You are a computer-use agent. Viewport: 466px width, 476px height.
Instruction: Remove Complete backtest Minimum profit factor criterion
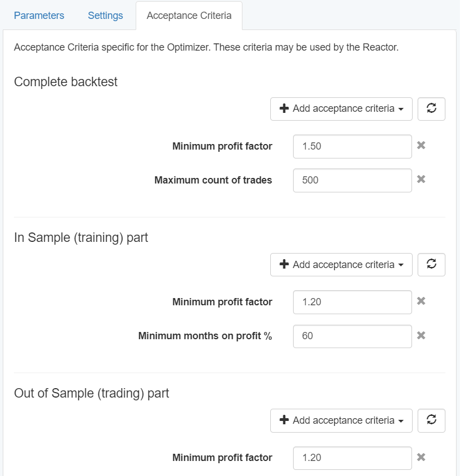(421, 146)
